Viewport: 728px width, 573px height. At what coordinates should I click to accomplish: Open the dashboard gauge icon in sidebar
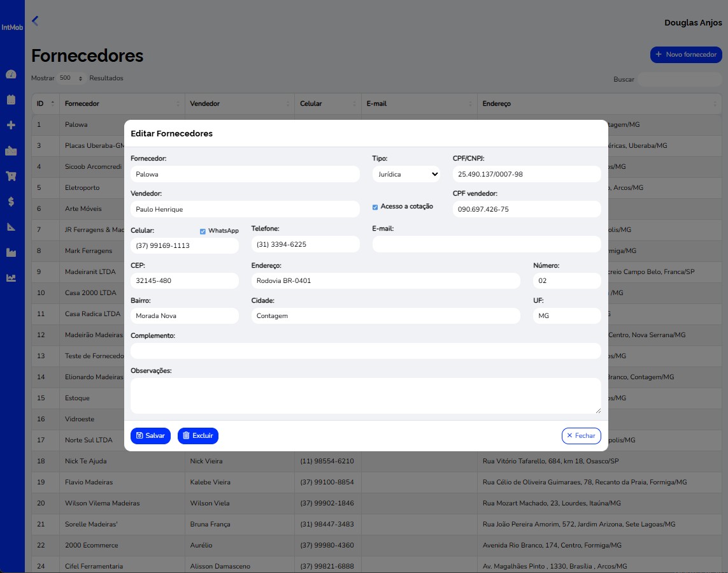point(11,75)
